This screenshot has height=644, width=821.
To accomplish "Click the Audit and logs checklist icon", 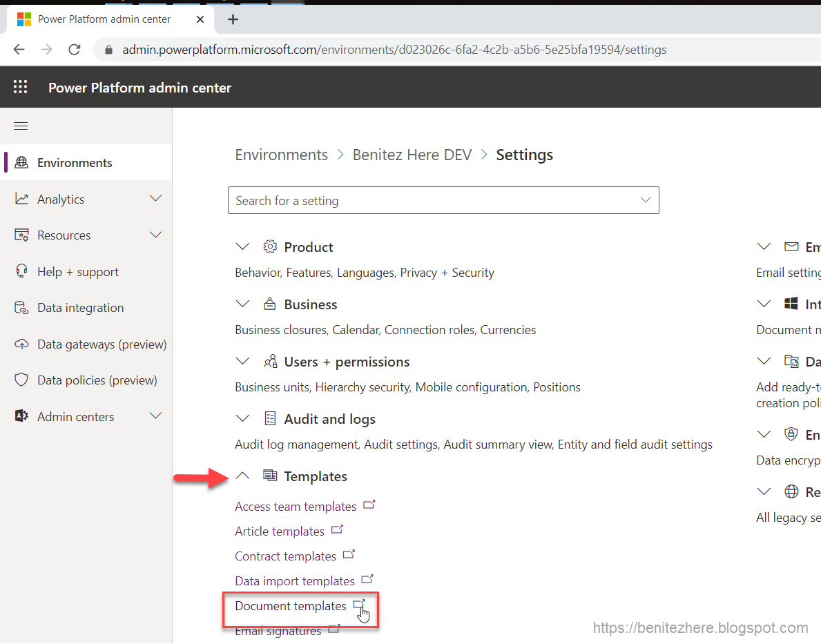I will click(x=270, y=418).
